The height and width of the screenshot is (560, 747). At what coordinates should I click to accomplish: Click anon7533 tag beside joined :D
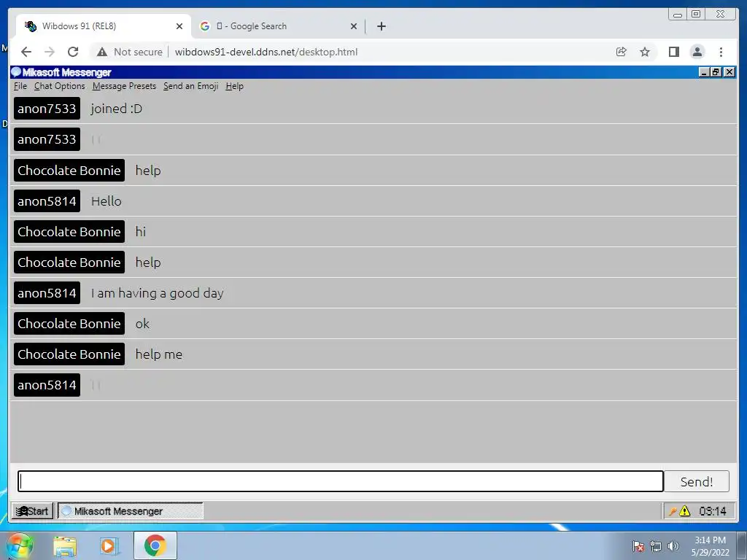point(47,109)
